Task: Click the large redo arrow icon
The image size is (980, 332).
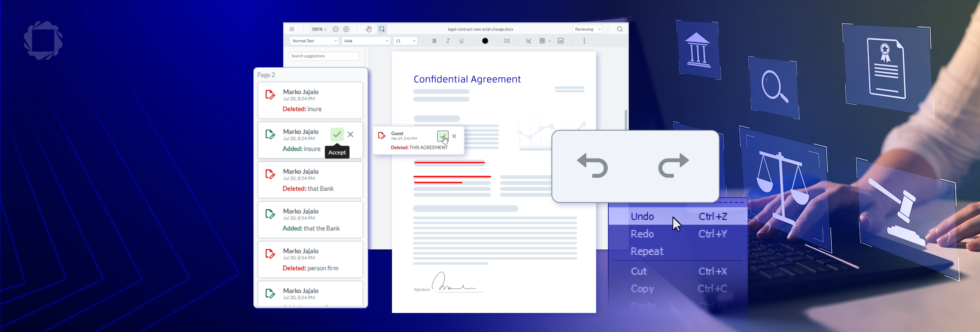Action: pyautogui.click(x=674, y=166)
